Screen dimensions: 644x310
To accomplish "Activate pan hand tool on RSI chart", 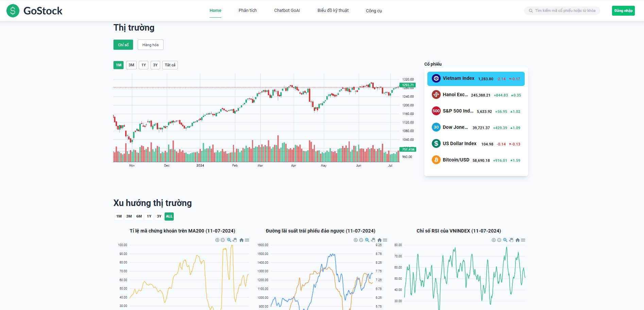I will pos(511,240).
